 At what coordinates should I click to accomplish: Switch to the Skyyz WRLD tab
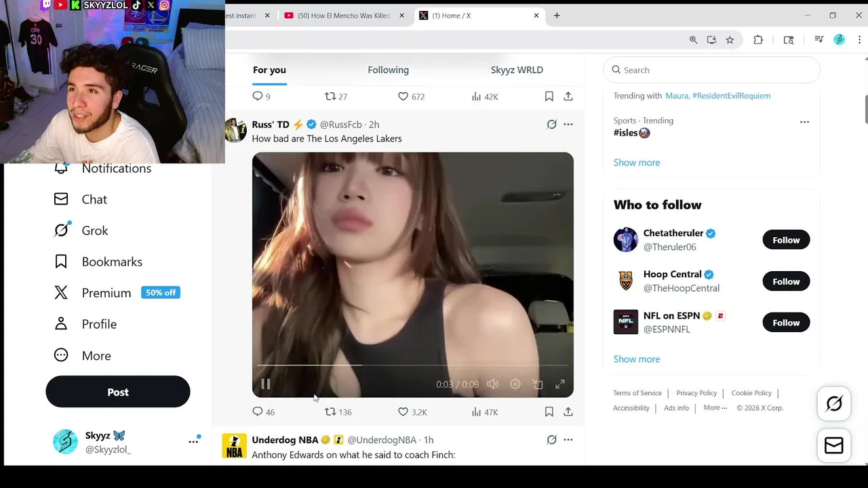click(517, 70)
